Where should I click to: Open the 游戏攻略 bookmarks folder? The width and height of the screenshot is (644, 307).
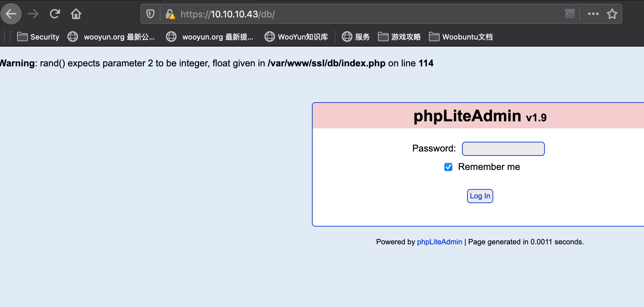click(x=399, y=37)
